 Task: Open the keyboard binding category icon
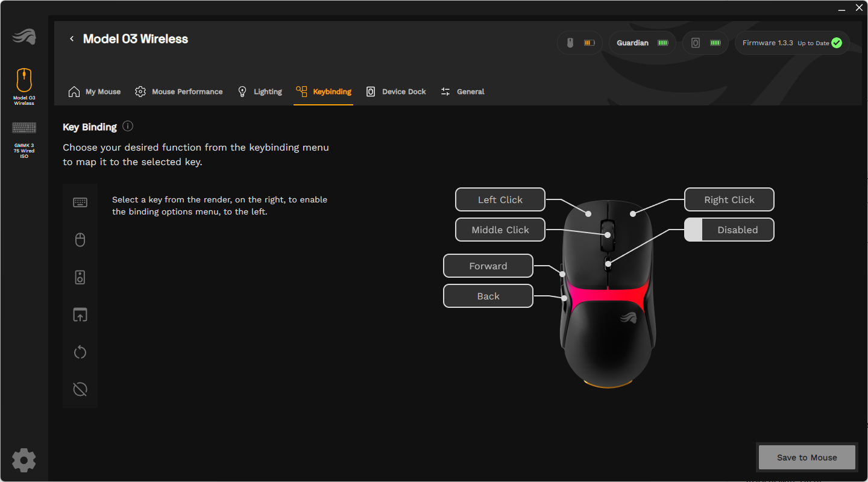coord(80,202)
